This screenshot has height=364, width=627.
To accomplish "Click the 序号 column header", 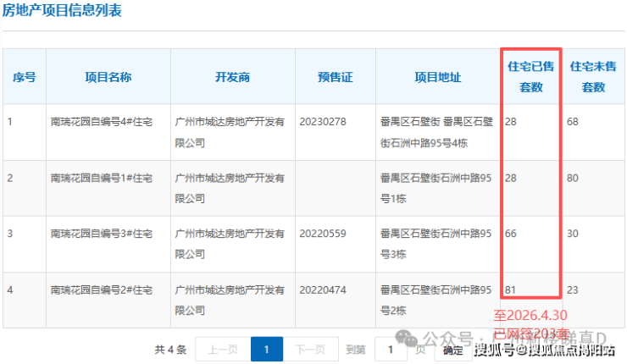I will tap(25, 77).
